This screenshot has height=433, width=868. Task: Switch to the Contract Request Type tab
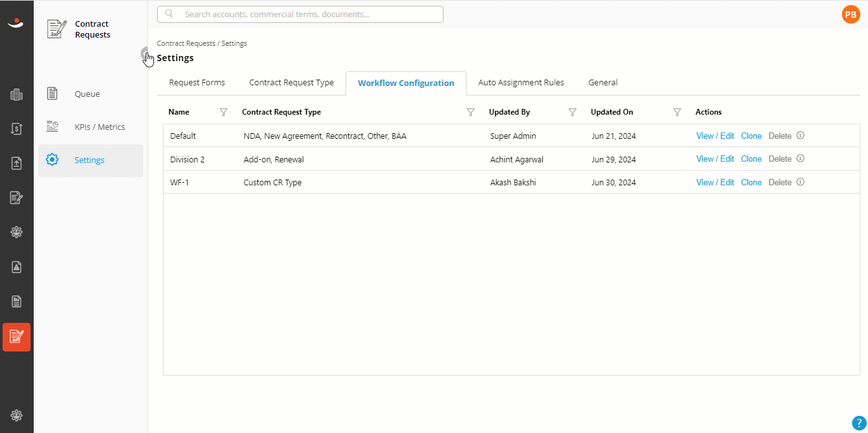coord(291,83)
